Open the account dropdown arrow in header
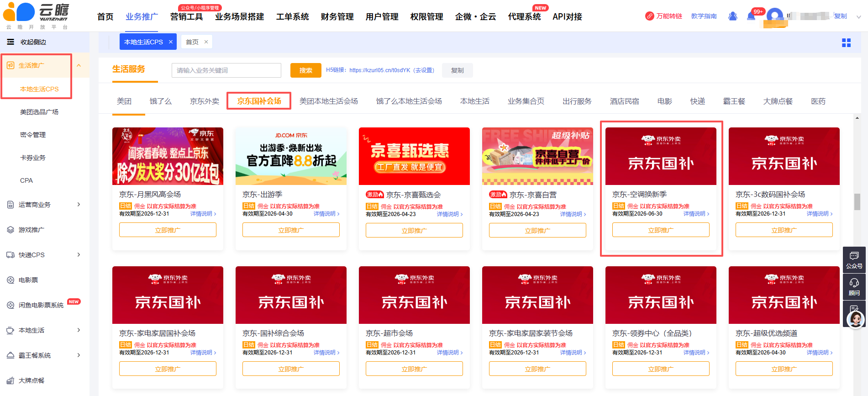 pyautogui.click(x=858, y=17)
